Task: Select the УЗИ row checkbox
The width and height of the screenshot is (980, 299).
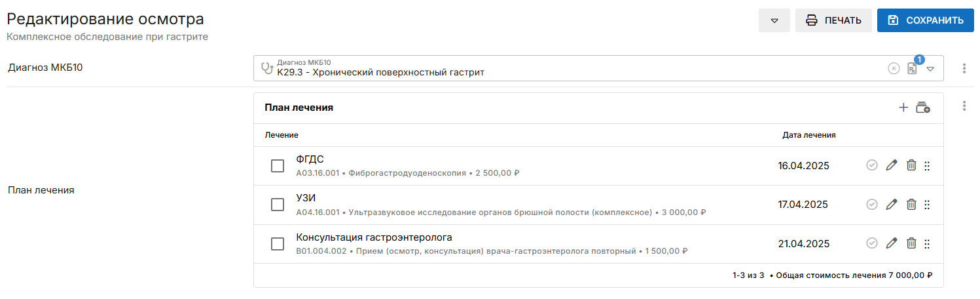Action: [x=278, y=205]
